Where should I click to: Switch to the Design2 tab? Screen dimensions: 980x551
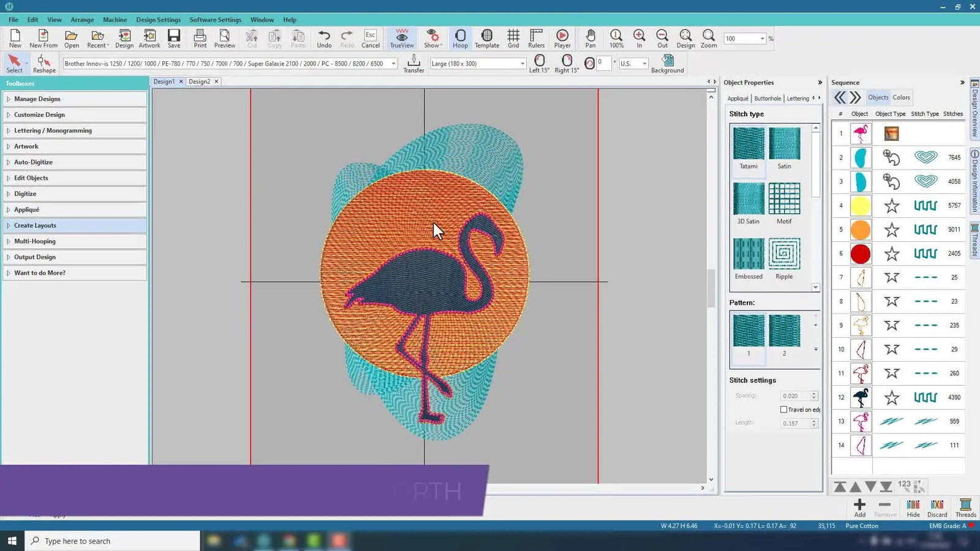click(200, 81)
